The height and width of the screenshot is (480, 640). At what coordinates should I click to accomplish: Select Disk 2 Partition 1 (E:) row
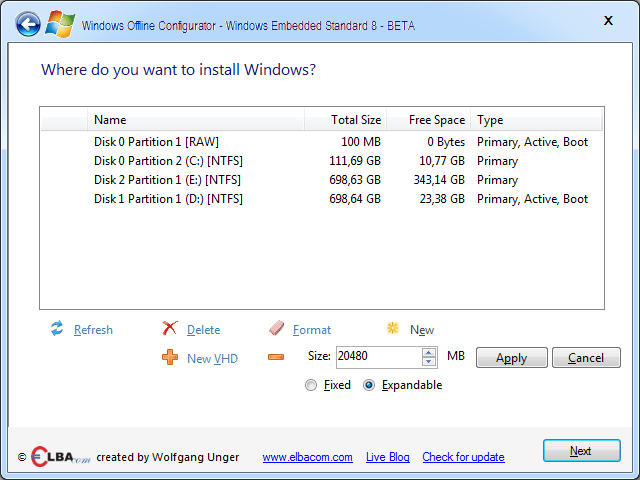tap(322, 180)
